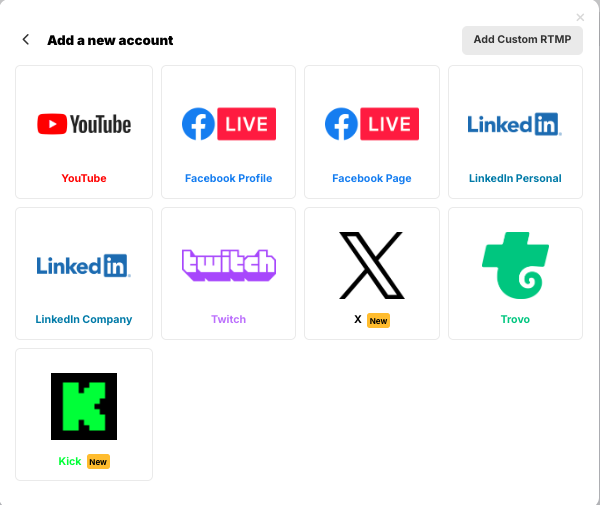Go back using the left chevron arrow
600x505 pixels.
tap(26, 39)
